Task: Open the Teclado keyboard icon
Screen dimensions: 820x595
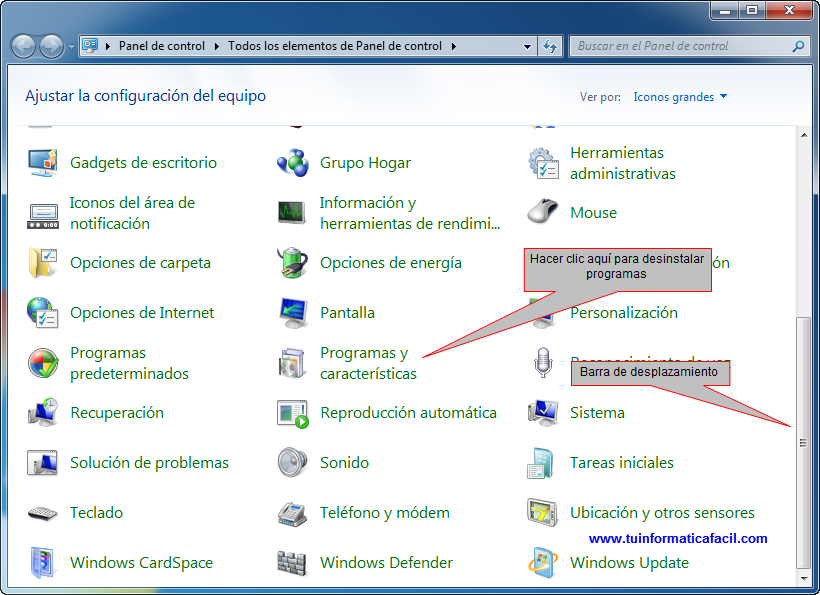Action: click(42, 513)
